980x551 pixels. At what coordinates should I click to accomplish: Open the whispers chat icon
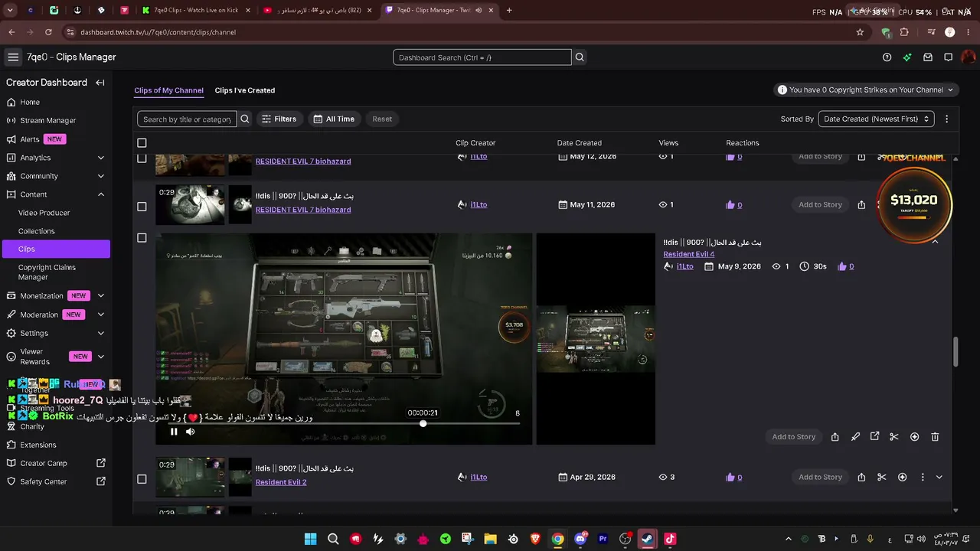(x=948, y=57)
